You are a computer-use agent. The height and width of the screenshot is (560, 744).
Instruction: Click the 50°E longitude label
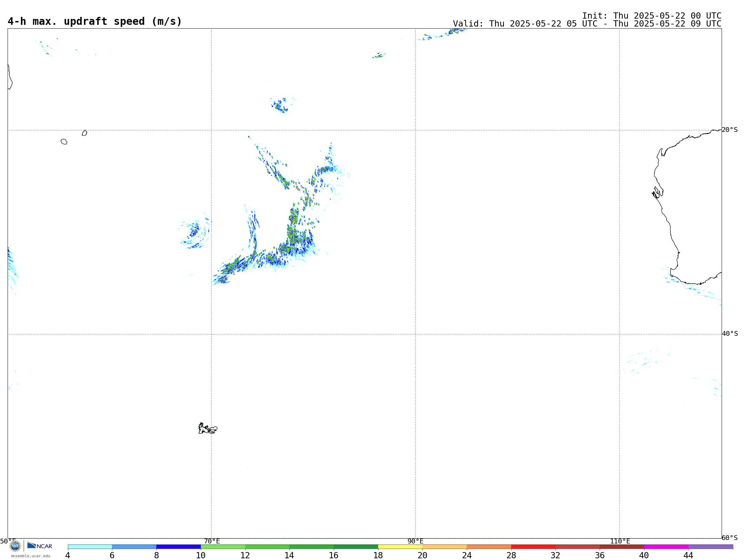pyautogui.click(x=8, y=541)
